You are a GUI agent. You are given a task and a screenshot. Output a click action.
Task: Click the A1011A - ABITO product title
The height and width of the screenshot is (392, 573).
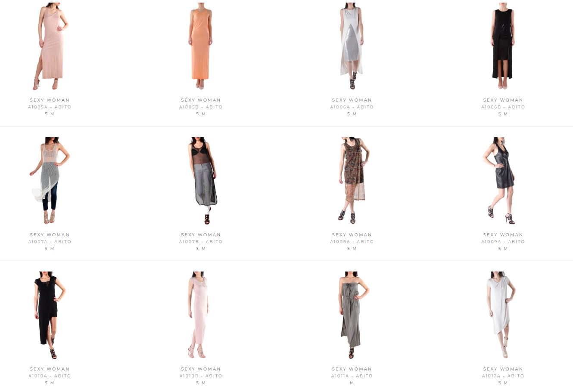(352, 376)
